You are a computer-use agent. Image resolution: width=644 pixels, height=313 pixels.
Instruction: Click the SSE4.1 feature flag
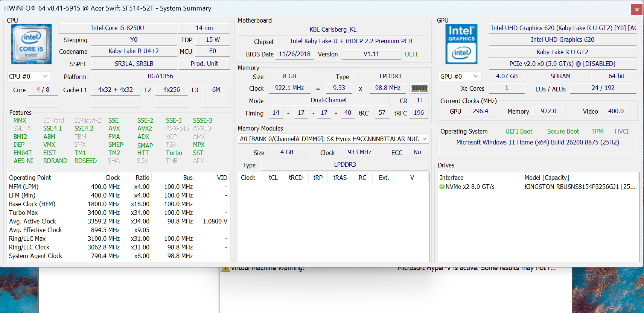52,128
